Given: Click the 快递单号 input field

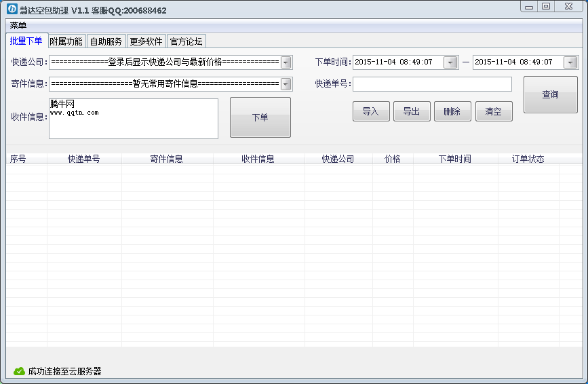Looking at the screenshot, I should coord(432,84).
